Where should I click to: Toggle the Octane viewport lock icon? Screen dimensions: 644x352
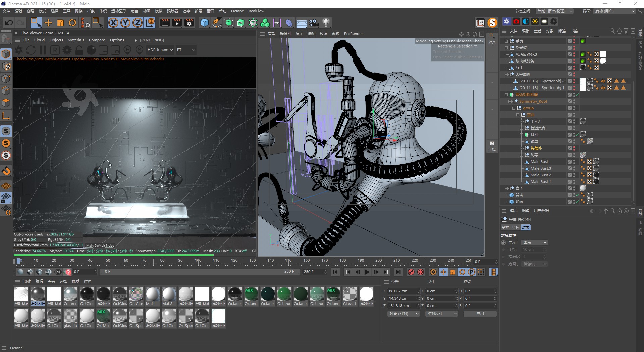(79, 50)
